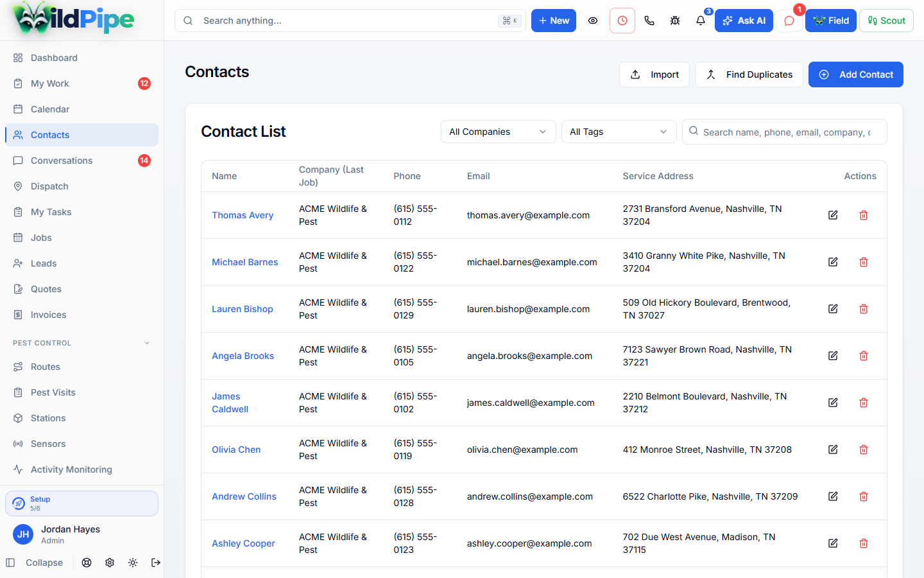Edit Andrew Collins contact
Screen dimensions: 924x578
click(833, 496)
